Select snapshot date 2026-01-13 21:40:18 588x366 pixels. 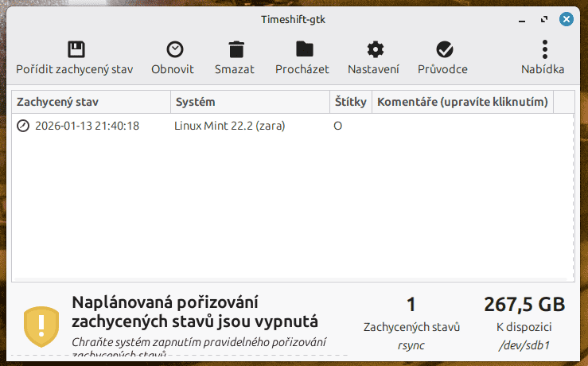point(87,126)
